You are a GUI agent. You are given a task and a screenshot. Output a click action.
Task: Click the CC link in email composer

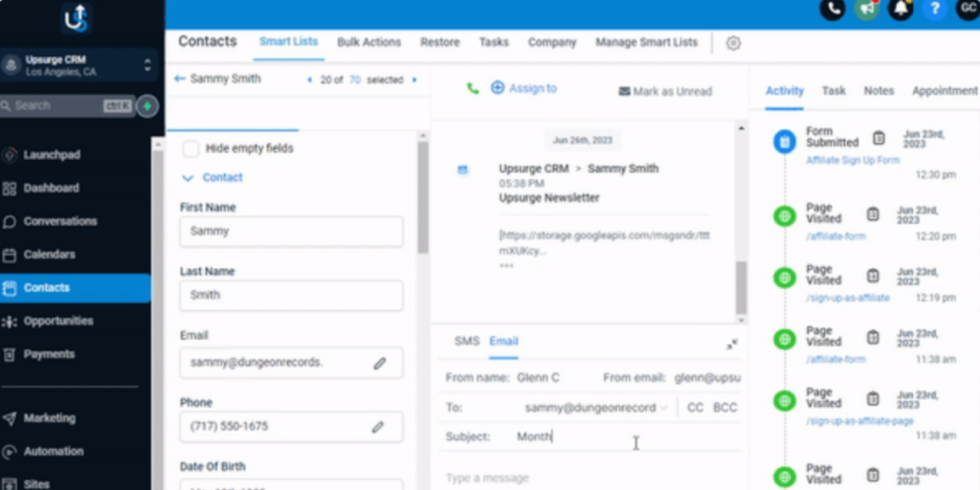(x=695, y=408)
